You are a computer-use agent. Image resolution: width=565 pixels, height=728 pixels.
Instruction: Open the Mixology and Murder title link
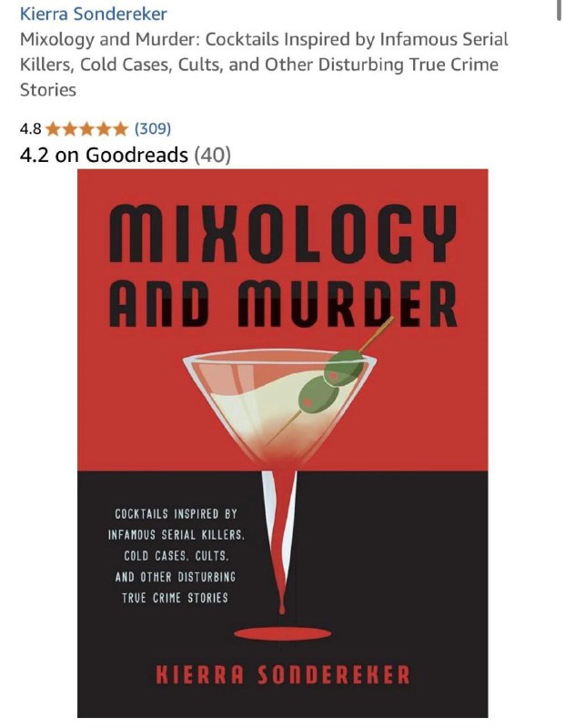pos(264,65)
